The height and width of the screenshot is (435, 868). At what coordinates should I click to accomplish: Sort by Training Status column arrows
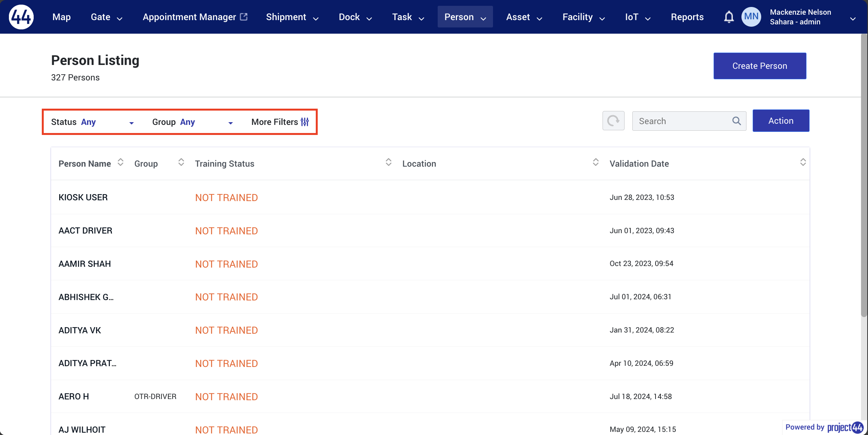389,162
